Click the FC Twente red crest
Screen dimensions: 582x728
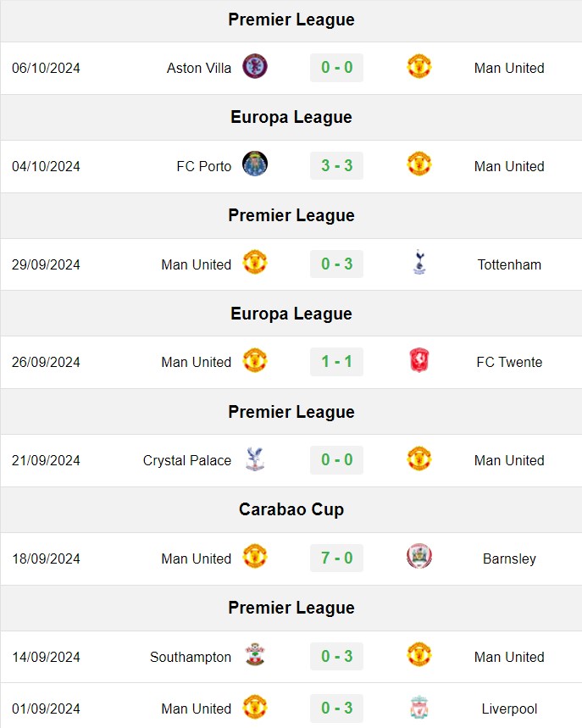click(419, 360)
